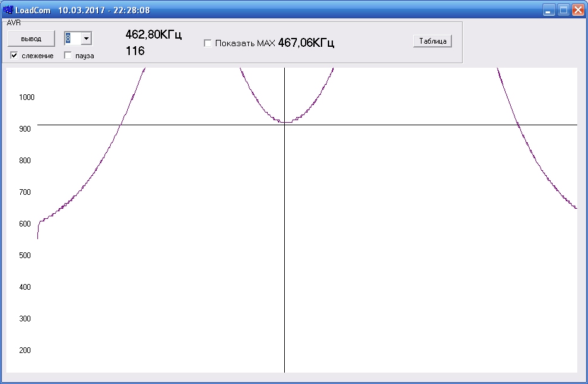The image size is (588, 384).
Task: Open the 'Таблица' table button
Action: pos(432,41)
